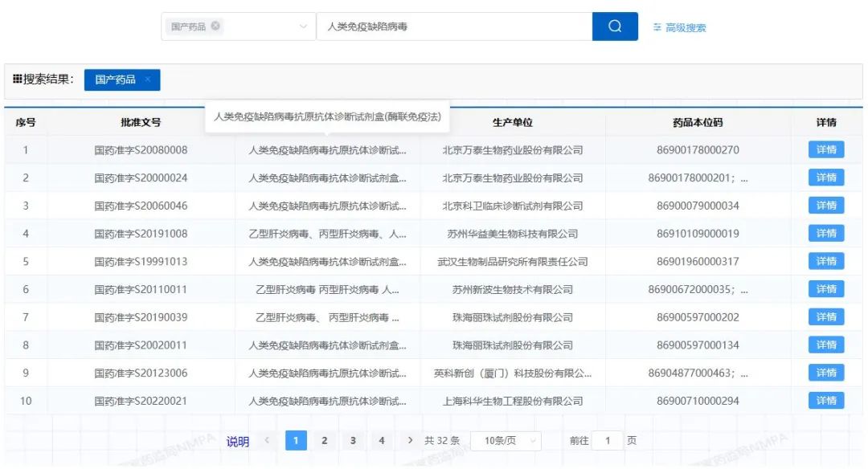Screen dimensions: 868x469
Task: Open the 10条/页 page size dropdown
Action: 506,441
